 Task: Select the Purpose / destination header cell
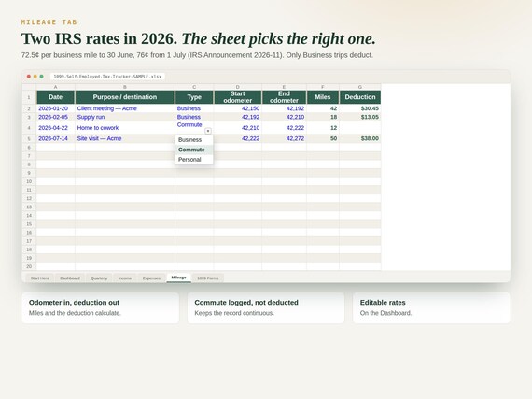tap(125, 97)
